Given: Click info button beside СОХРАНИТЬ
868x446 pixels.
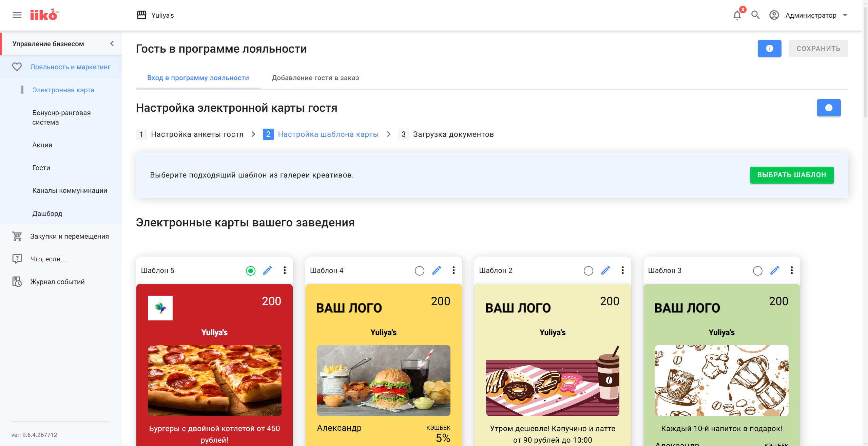Looking at the screenshot, I should [769, 49].
